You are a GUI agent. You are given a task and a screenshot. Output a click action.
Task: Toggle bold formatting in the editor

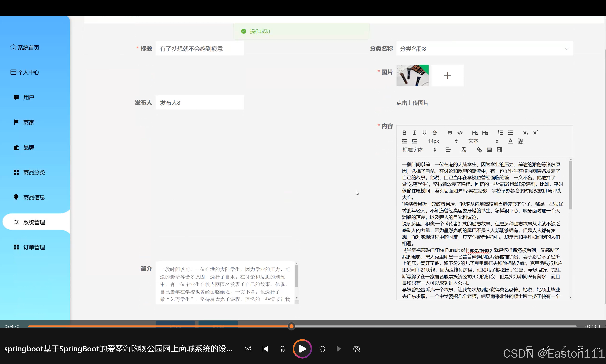pos(404,133)
